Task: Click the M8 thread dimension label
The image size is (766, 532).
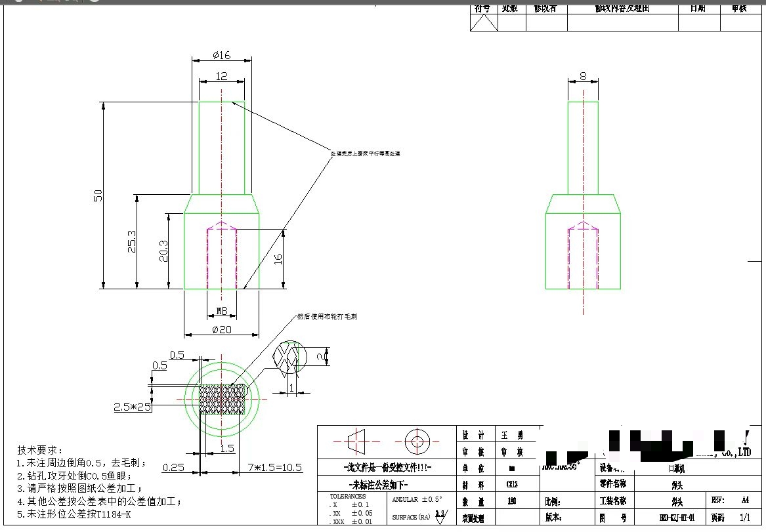Action: (221, 310)
